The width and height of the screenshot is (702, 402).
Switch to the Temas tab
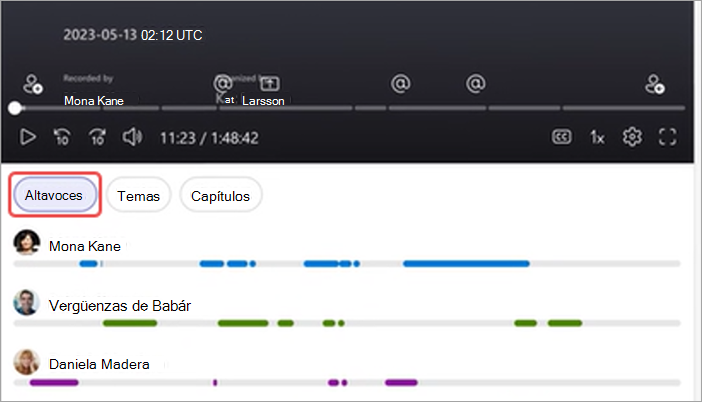click(138, 196)
